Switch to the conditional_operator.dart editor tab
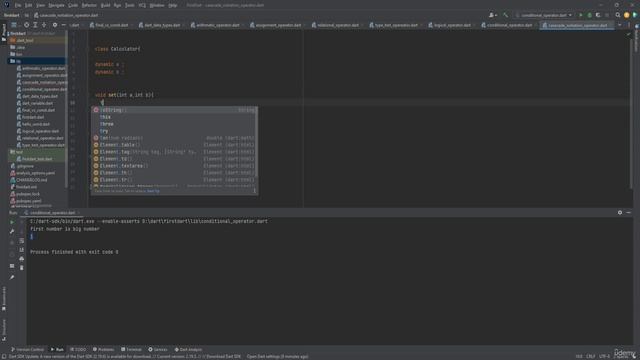The image size is (640, 360). 509,25
